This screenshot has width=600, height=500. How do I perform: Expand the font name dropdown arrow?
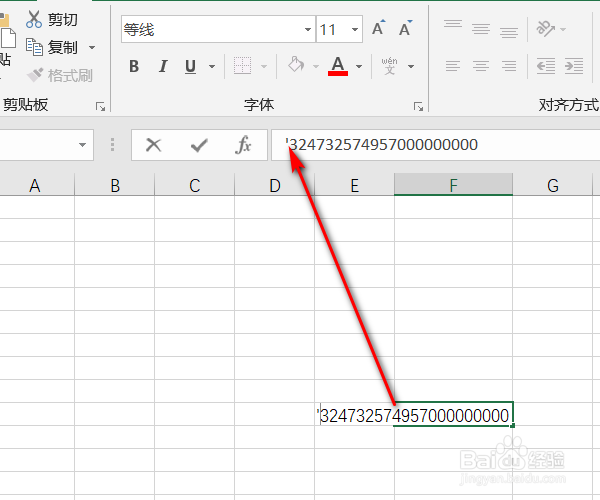pos(308,29)
